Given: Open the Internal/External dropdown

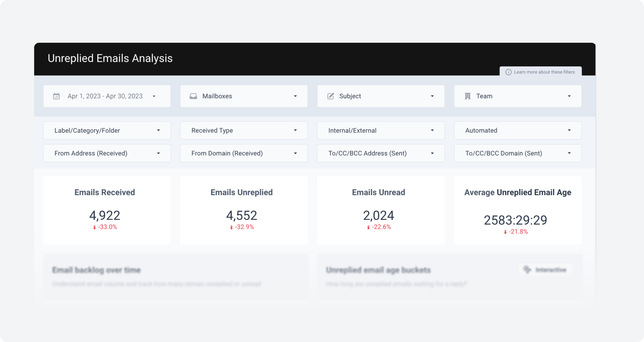Looking at the screenshot, I should [432, 130].
